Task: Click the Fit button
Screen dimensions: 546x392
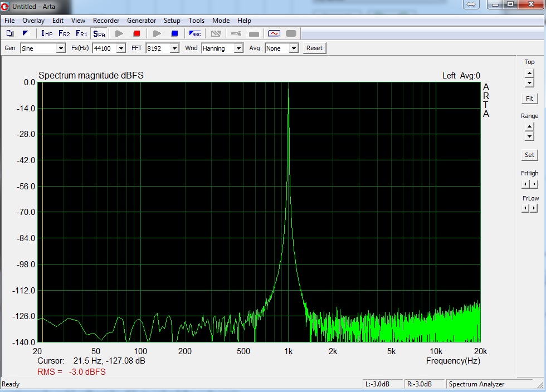Action: point(529,99)
